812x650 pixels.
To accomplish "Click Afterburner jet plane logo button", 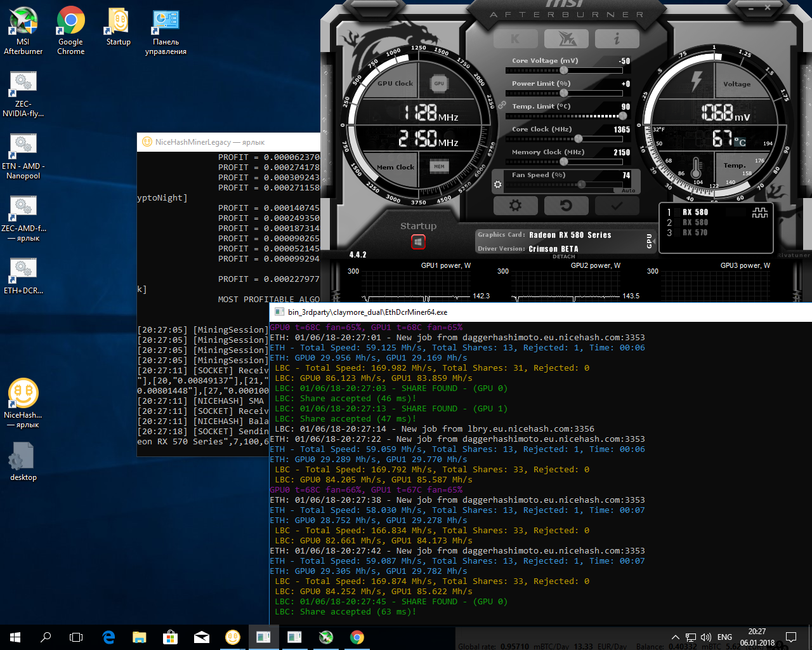I will pyautogui.click(x=566, y=39).
